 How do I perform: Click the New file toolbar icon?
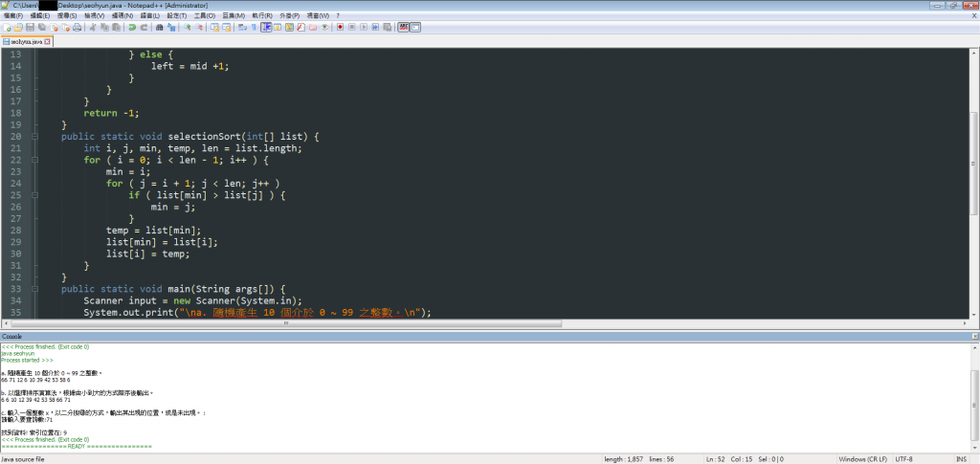(7, 28)
